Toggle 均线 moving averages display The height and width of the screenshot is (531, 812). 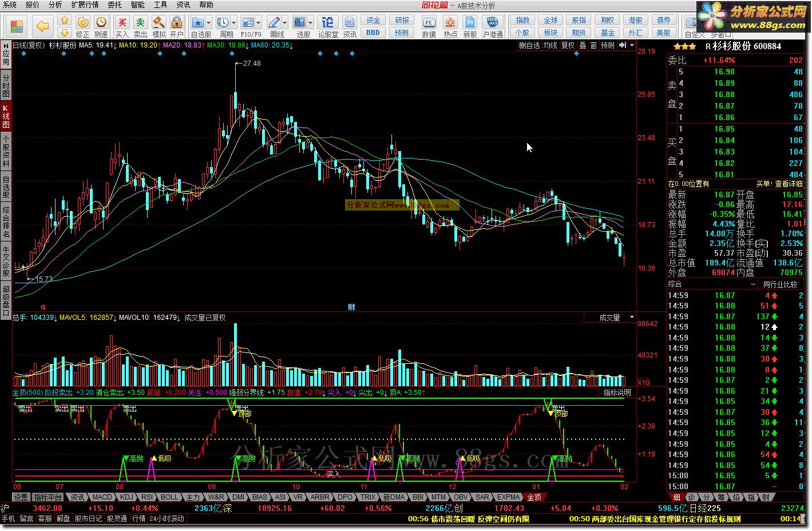(550, 45)
